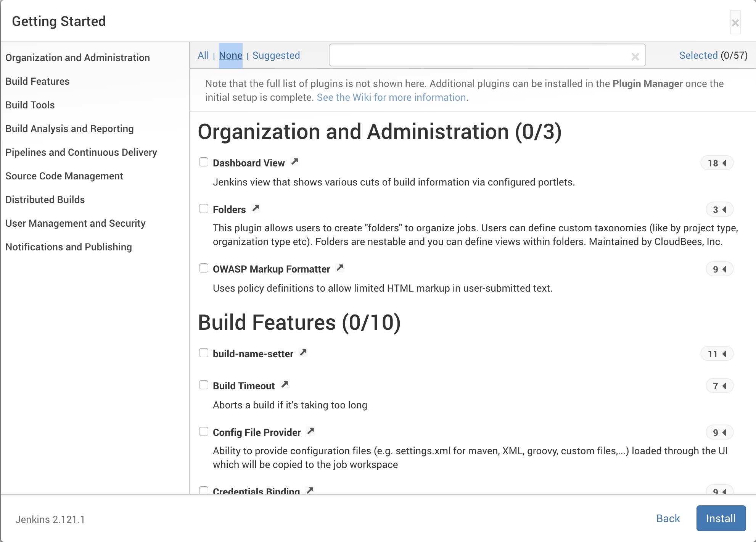
Task: Jump to Build Tools category
Action: [30, 105]
